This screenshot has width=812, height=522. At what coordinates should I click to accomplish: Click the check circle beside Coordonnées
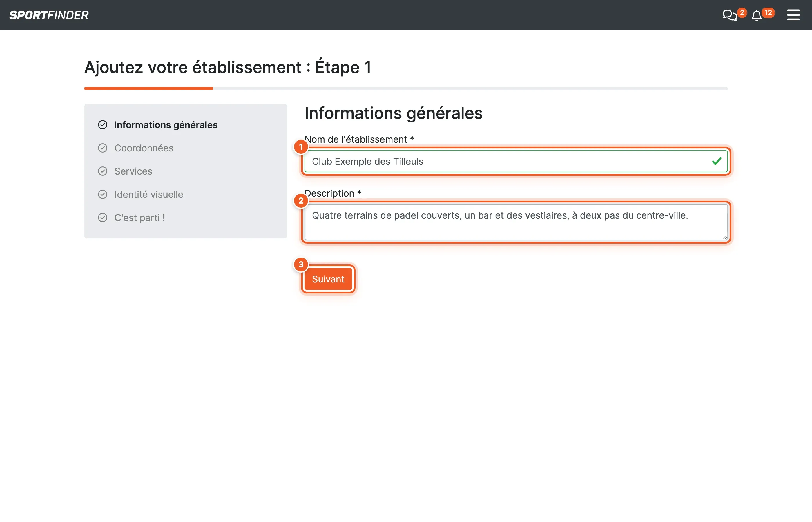[103, 148]
